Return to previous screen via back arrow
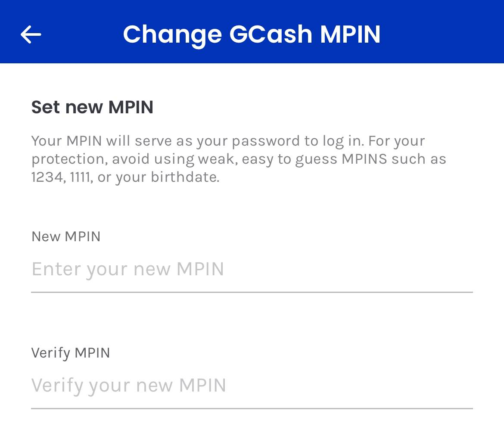The width and height of the screenshot is (504, 445). pyautogui.click(x=31, y=34)
